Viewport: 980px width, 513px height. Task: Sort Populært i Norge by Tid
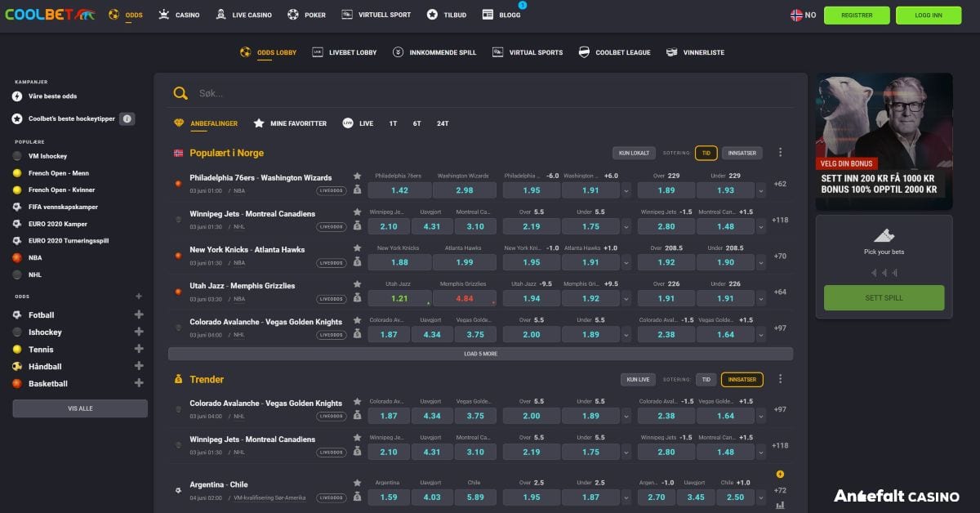coord(706,153)
